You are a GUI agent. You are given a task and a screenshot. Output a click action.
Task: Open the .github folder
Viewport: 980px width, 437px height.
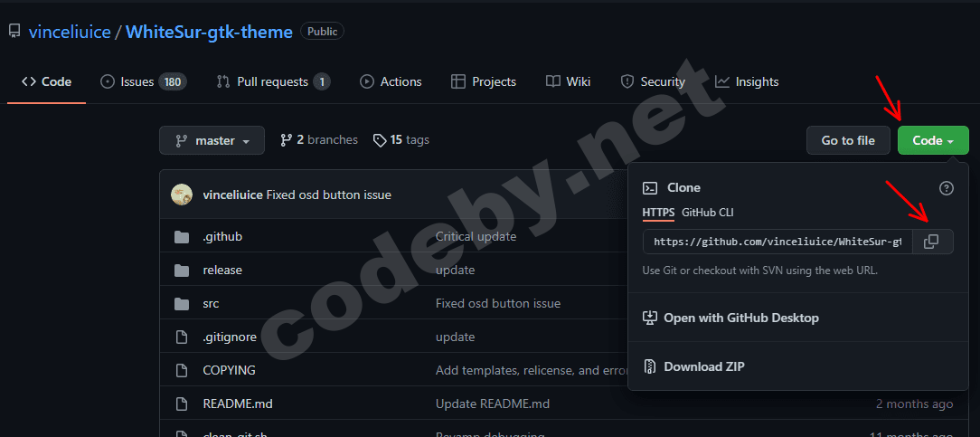pos(222,237)
